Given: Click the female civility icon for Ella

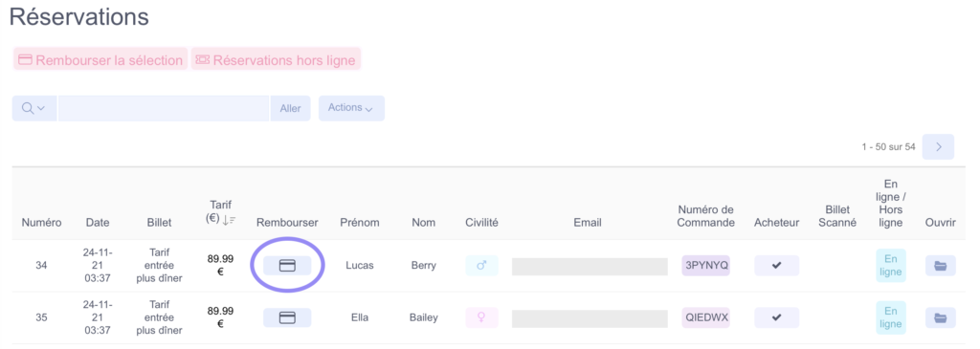Looking at the screenshot, I should click(x=481, y=317).
